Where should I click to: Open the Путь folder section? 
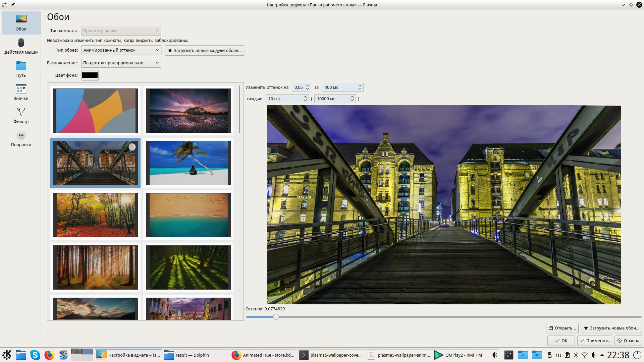pyautogui.click(x=21, y=69)
